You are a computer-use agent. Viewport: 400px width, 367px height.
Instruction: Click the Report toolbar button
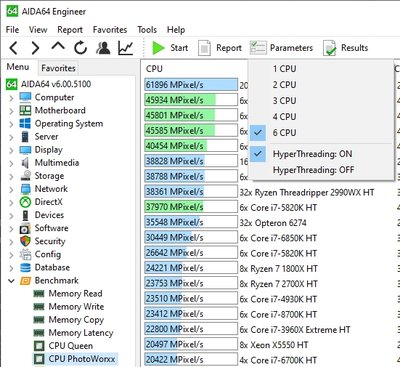click(220, 48)
